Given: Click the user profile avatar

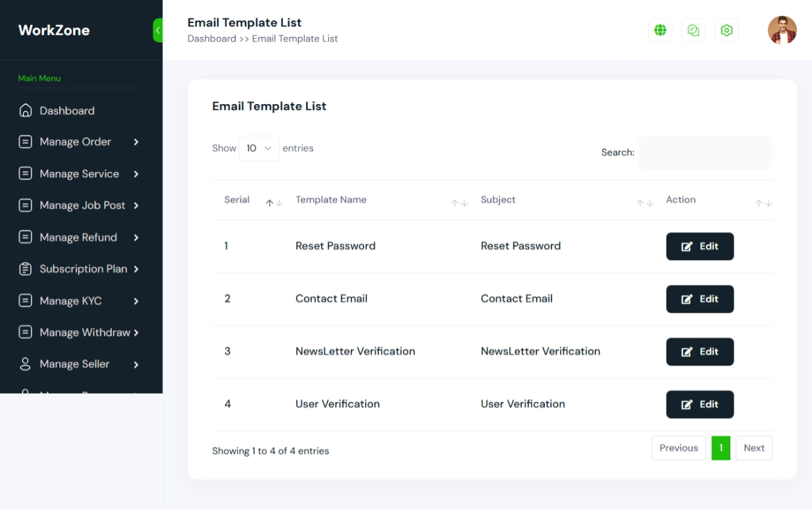Looking at the screenshot, I should pyautogui.click(x=782, y=30).
